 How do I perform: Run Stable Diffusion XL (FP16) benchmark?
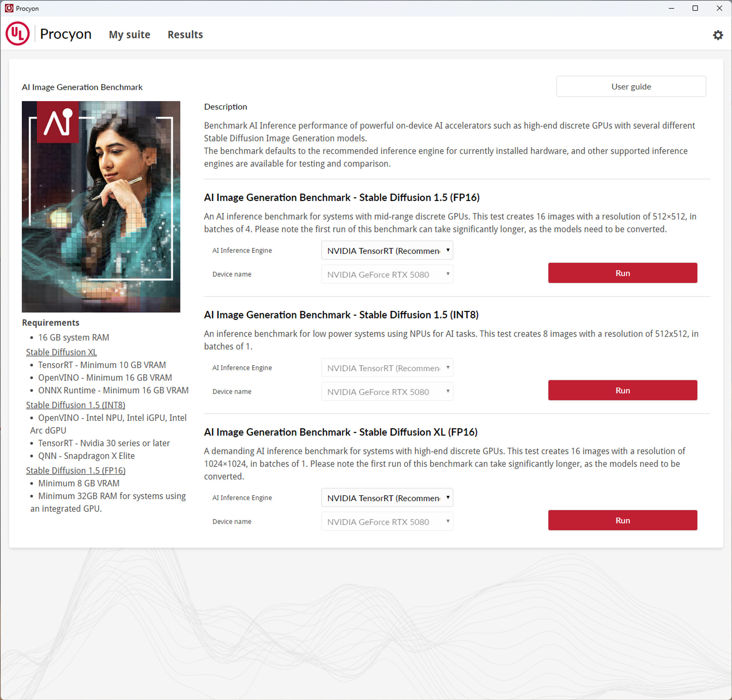pyautogui.click(x=623, y=520)
